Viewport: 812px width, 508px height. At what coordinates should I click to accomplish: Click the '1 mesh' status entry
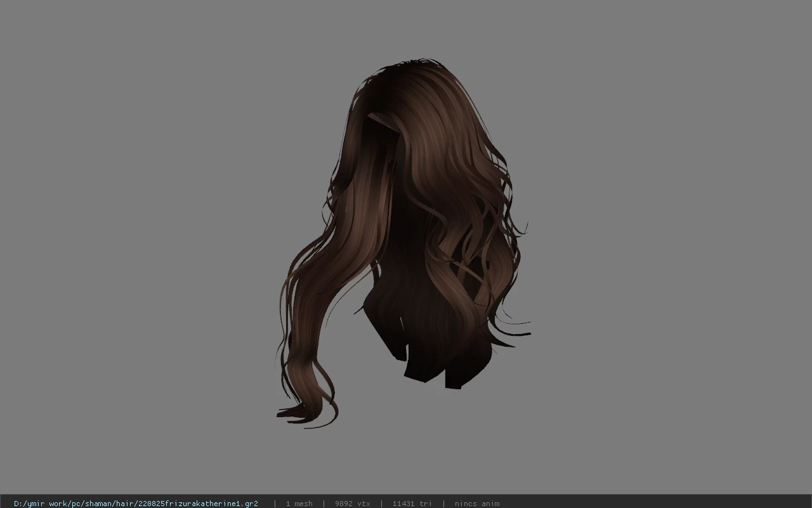(x=299, y=504)
